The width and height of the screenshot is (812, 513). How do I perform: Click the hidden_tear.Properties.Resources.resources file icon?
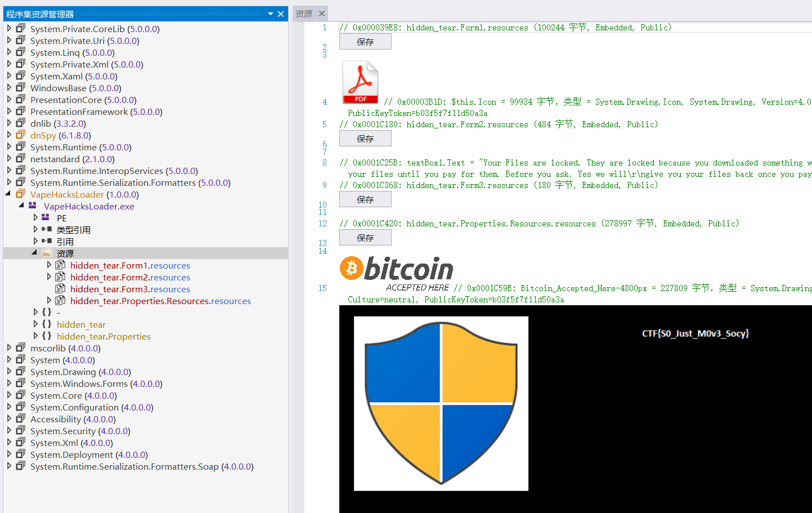[x=60, y=300]
